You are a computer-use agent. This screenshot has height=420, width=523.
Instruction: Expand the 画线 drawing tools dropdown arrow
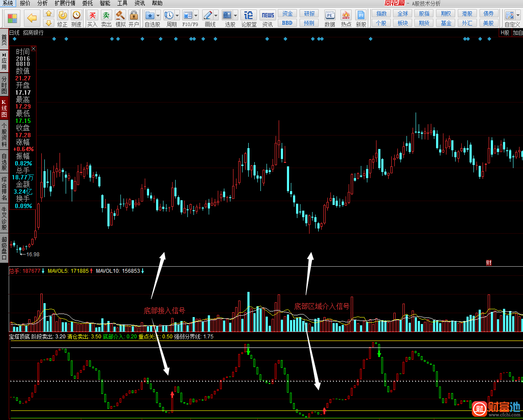pyautogui.click(x=216, y=16)
